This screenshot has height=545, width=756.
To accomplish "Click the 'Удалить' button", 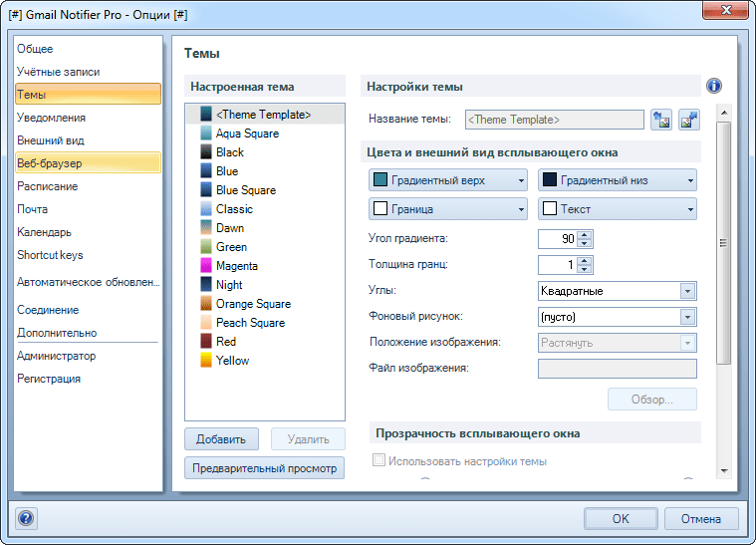I will [x=308, y=439].
